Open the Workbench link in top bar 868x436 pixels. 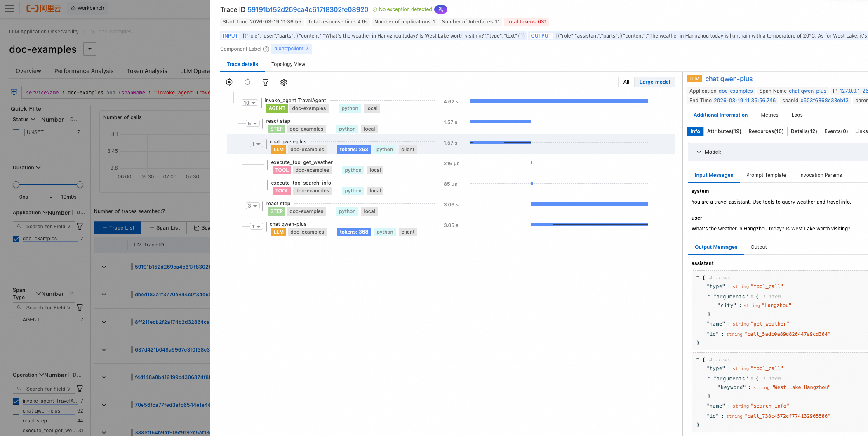coord(87,8)
